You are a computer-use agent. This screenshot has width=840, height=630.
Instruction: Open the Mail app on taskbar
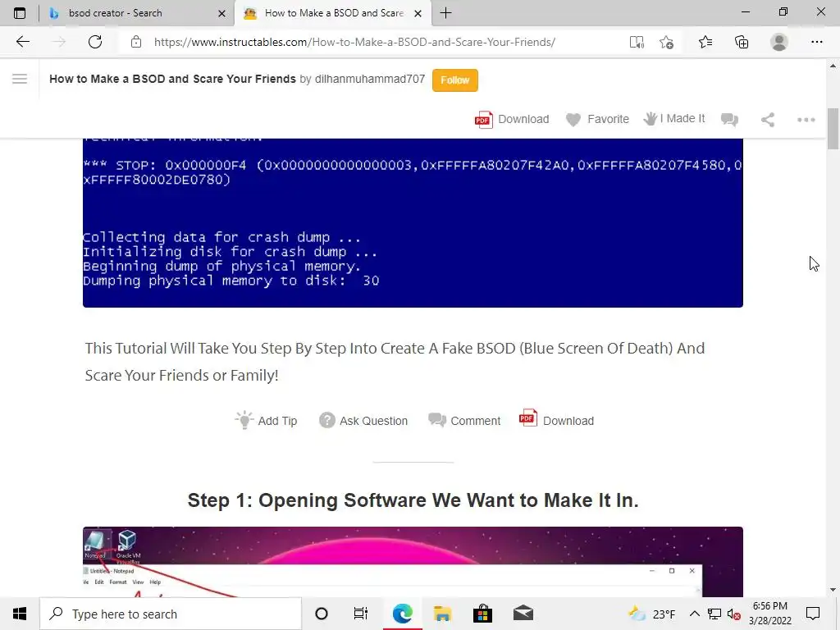click(x=523, y=614)
